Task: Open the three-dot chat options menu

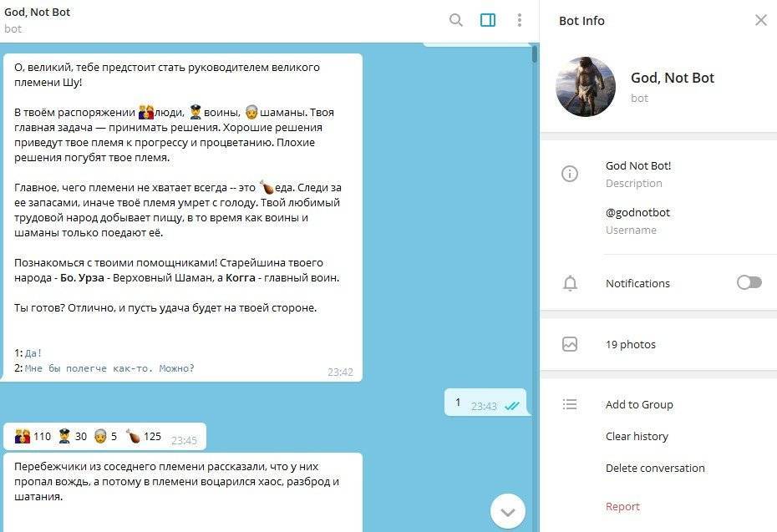Action: tap(520, 20)
